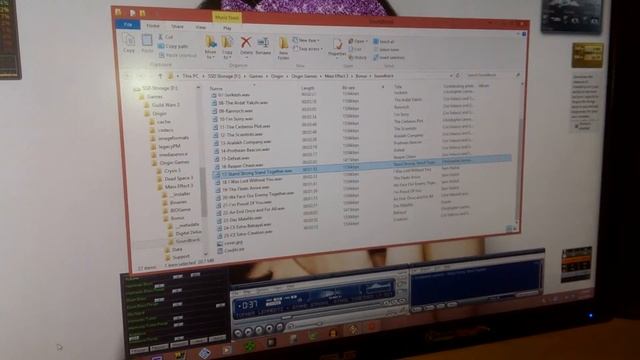Image resolution: width=640 pixels, height=360 pixels.
Task: Choose Copy path in Clipboard group
Action: coord(173,46)
